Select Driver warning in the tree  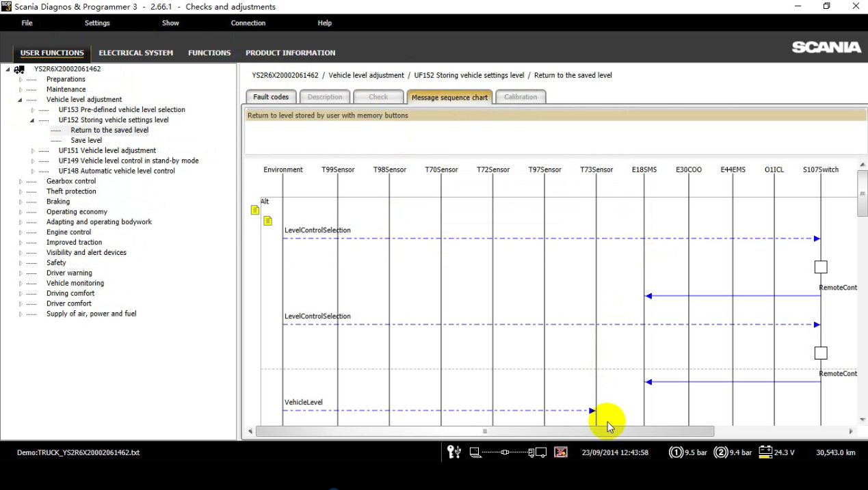[69, 273]
